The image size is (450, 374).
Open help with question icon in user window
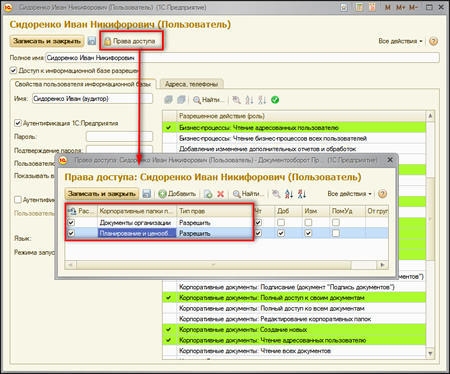pyautogui.click(x=433, y=41)
